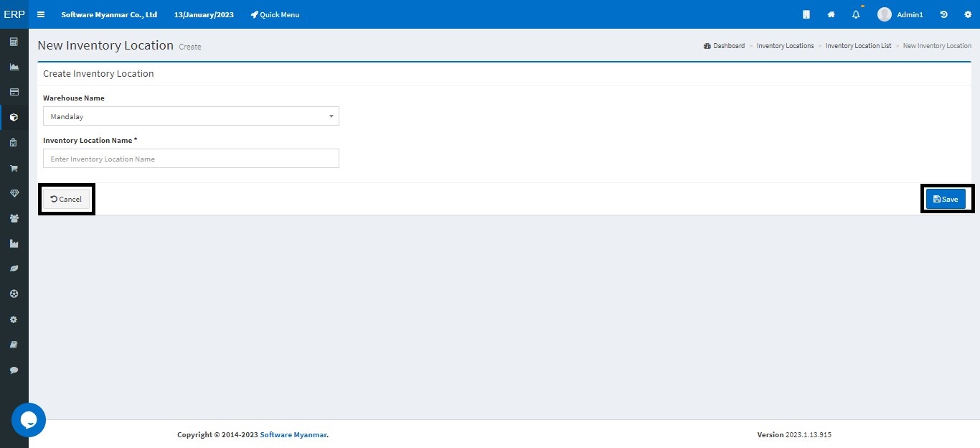Open the factory sidebar icon

(14, 243)
